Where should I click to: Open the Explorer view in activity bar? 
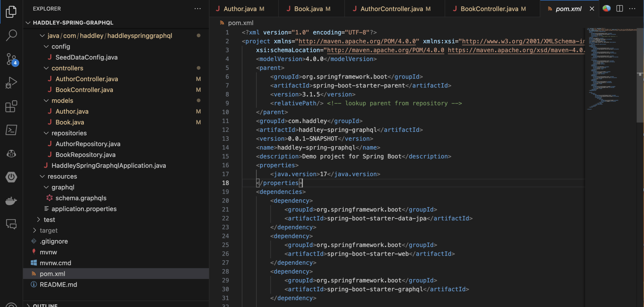[x=11, y=12]
